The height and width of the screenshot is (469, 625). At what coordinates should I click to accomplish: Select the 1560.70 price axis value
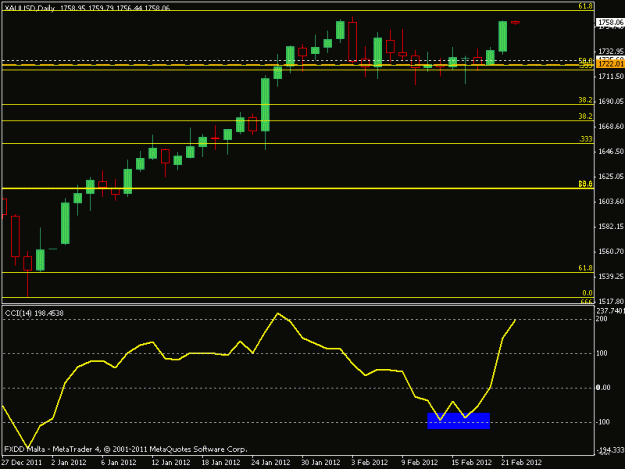pyautogui.click(x=610, y=251)
